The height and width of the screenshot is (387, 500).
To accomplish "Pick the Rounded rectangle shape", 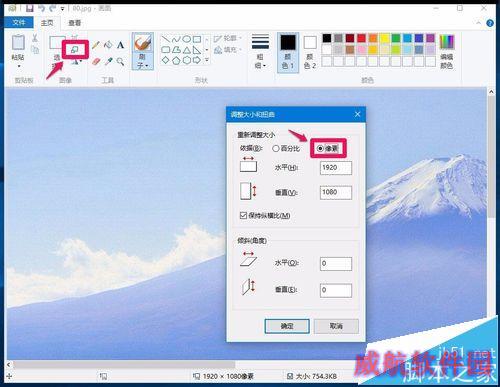I will (x=166, y=50).
